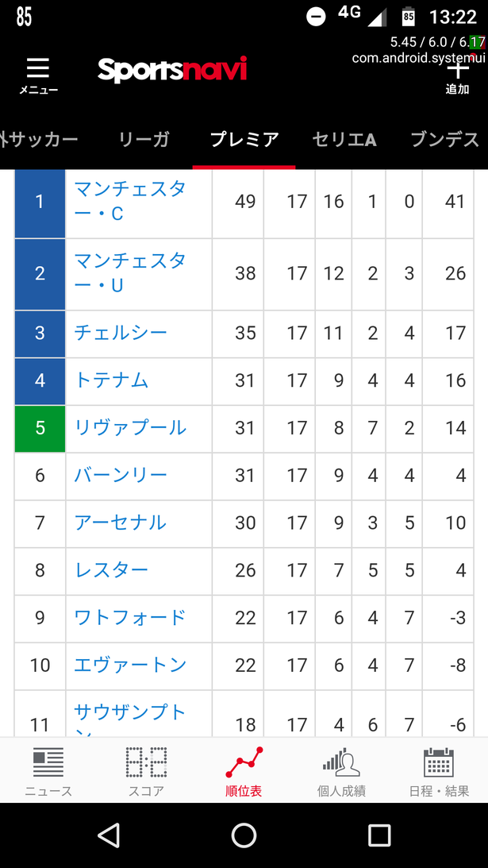Switch to the リーガ tab
This screenshot has width=488, height=868.
tap(144, 140)
